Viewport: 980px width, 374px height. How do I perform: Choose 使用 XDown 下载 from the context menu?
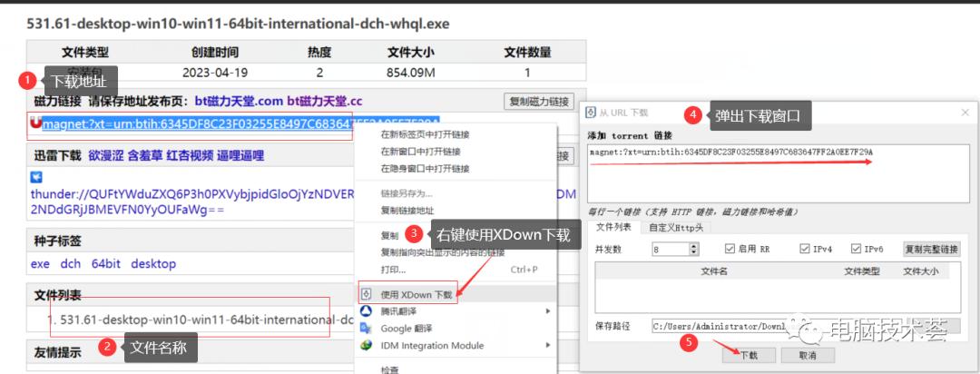pyautogui.click(x=416, y=295)
